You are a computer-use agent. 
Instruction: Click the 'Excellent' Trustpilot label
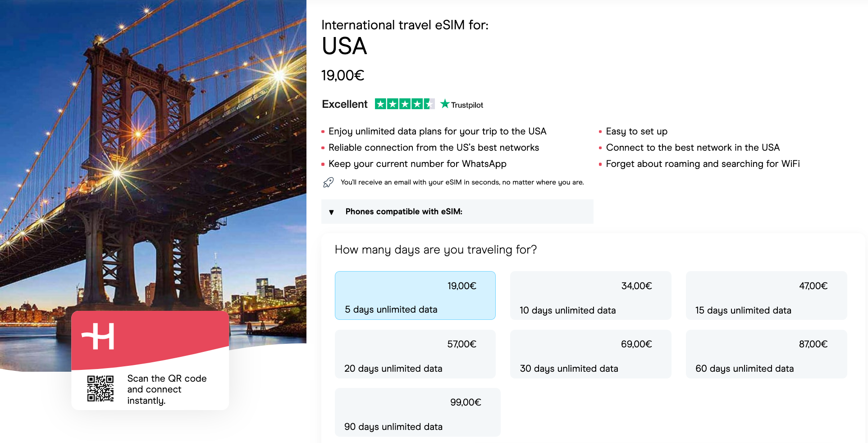[x=344, y=104]
